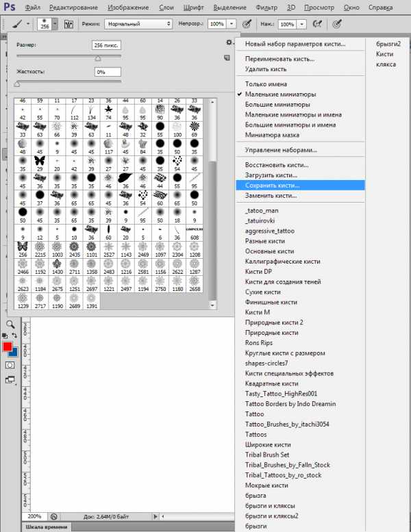The width and height of the screenshot is (411, 532).
Task: Open brush picker gear settings icon
Action: click(229, 42)
